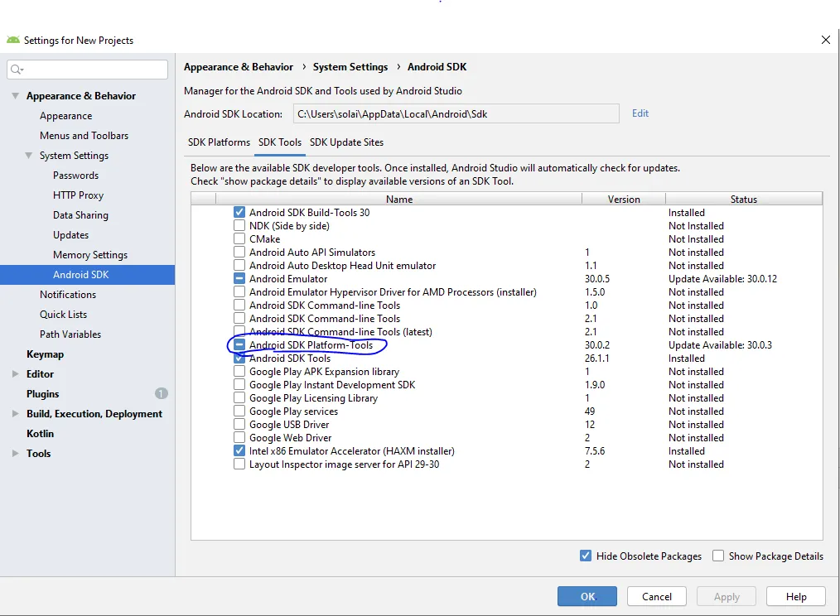The image size is (840, 616).
Task: Select Google Play Licensing Library row name
Action: tap(313, 398)
